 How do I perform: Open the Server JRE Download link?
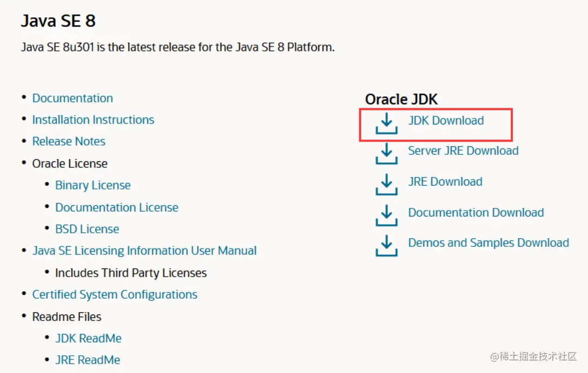coord(463,151)
